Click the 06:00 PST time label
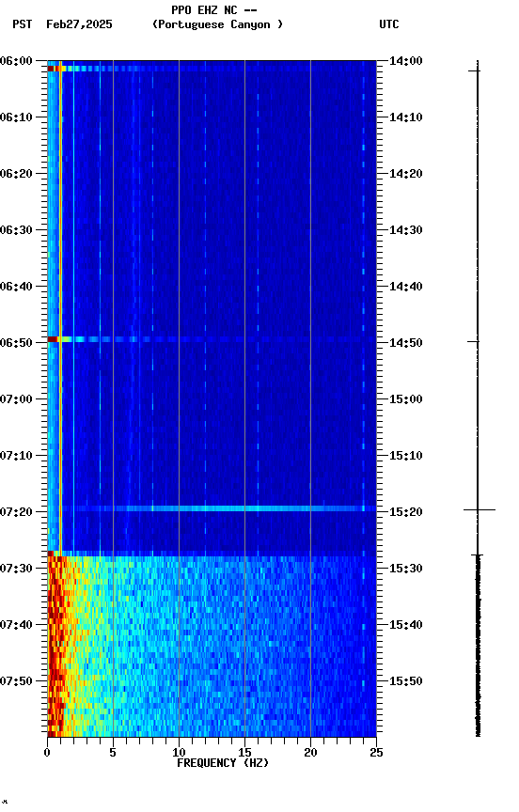This screenshot has height=812, width=519. [16, 61]
